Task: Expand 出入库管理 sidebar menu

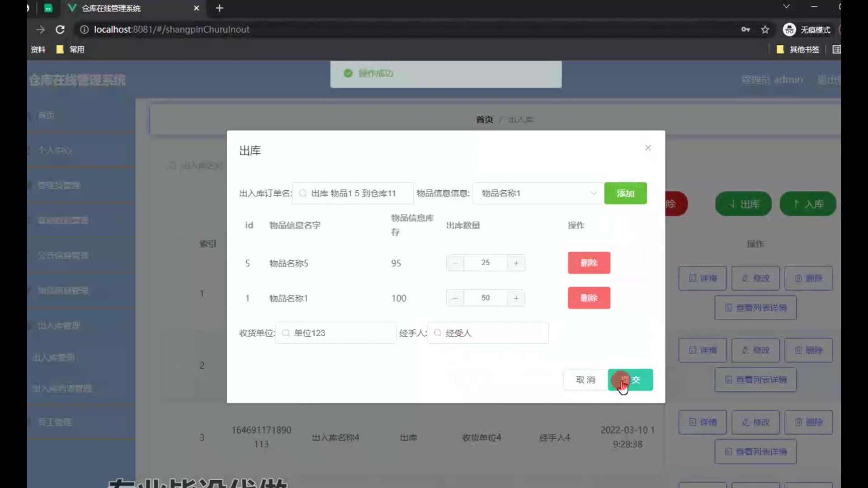Action: point(59,326)
